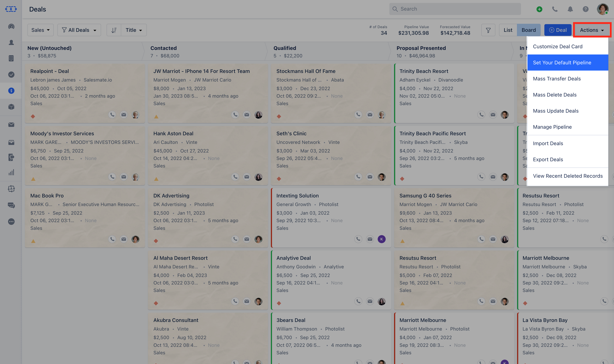Open Manage Pipeline option
614x364 pixels.
[x=568, y=127]
